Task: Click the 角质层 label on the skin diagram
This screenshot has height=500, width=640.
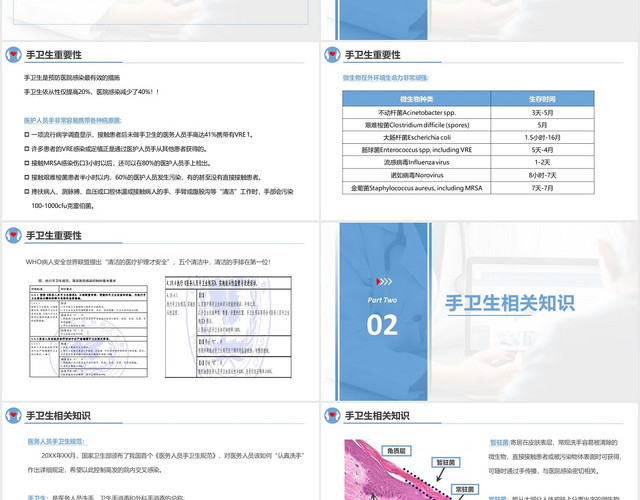Action: point(396,451)
